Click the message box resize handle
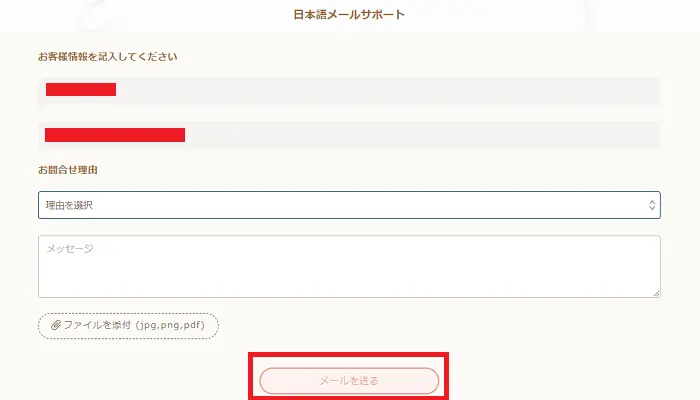700x400 pixels. 656,293
